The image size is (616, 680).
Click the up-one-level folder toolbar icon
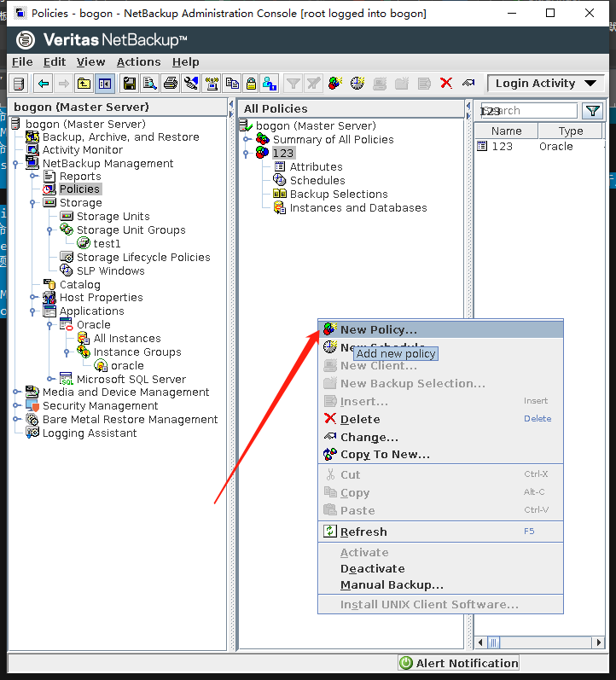[84, 84]
